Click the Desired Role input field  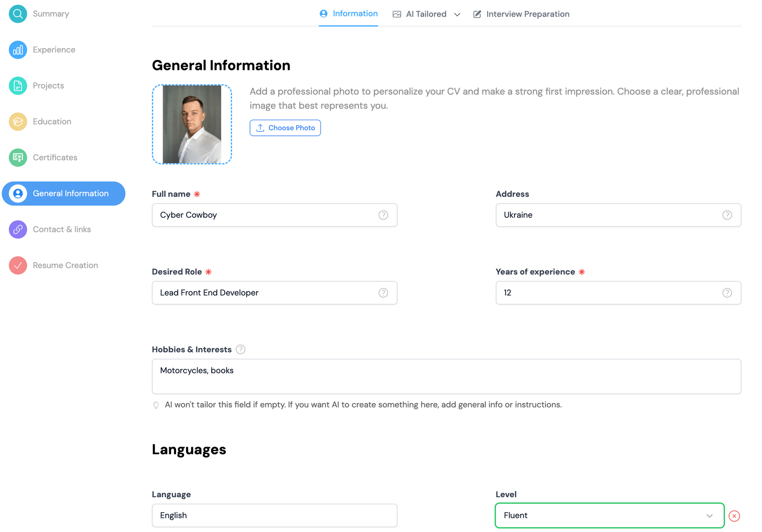coord(274,293)
